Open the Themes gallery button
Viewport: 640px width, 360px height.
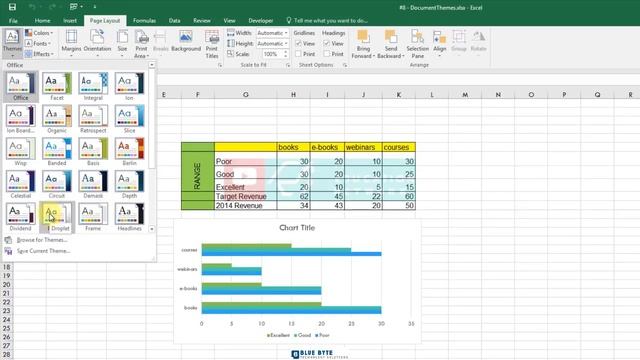12,43
